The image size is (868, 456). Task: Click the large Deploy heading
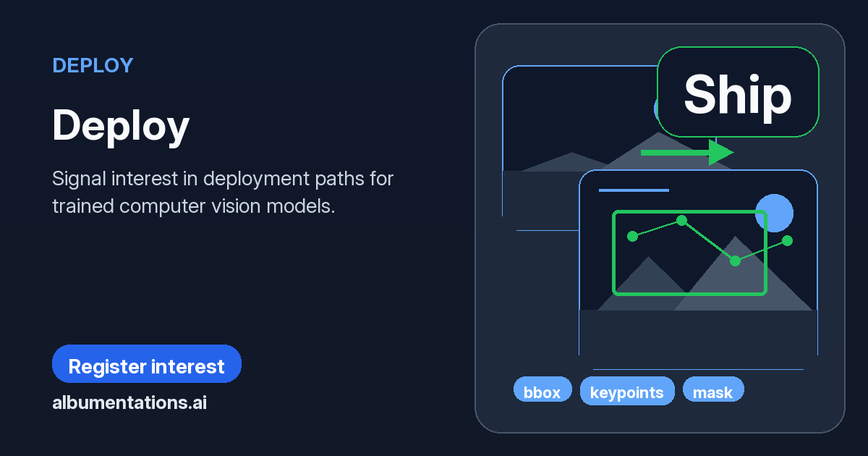121,125
